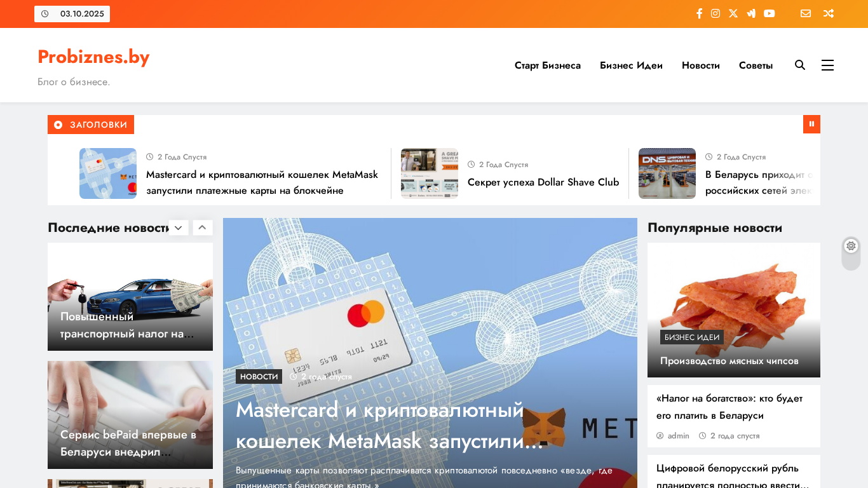The width and height of the screenshot is (868, 488).
Task: Click the featured article excerpt Выпущенные карты
Action: click(424, 478)
